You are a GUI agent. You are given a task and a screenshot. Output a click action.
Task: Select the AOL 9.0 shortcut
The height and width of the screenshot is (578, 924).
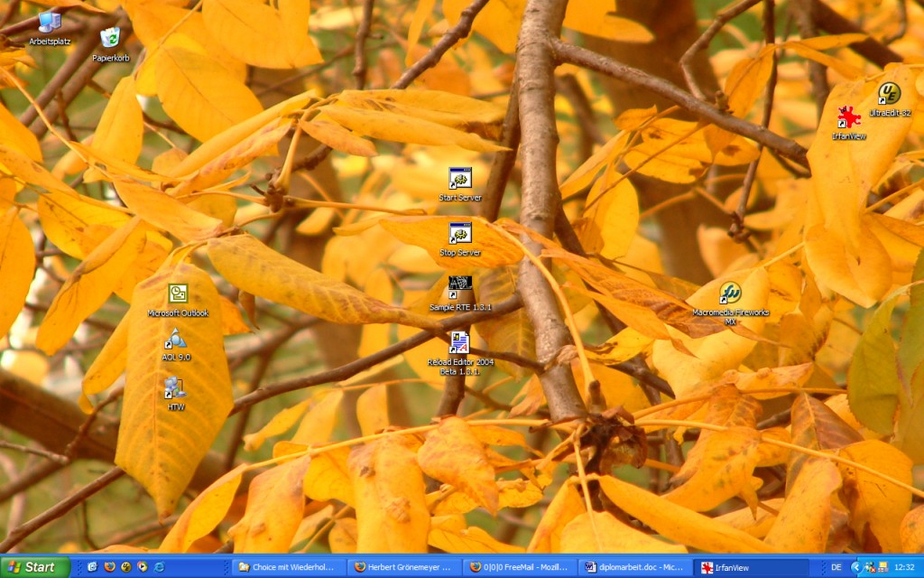pos(175,340)
